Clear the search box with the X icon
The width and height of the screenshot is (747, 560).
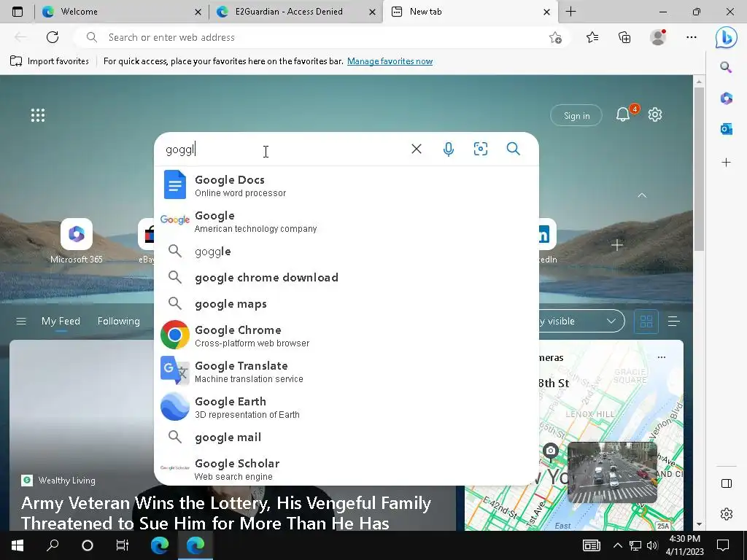(x=417, y=149)
